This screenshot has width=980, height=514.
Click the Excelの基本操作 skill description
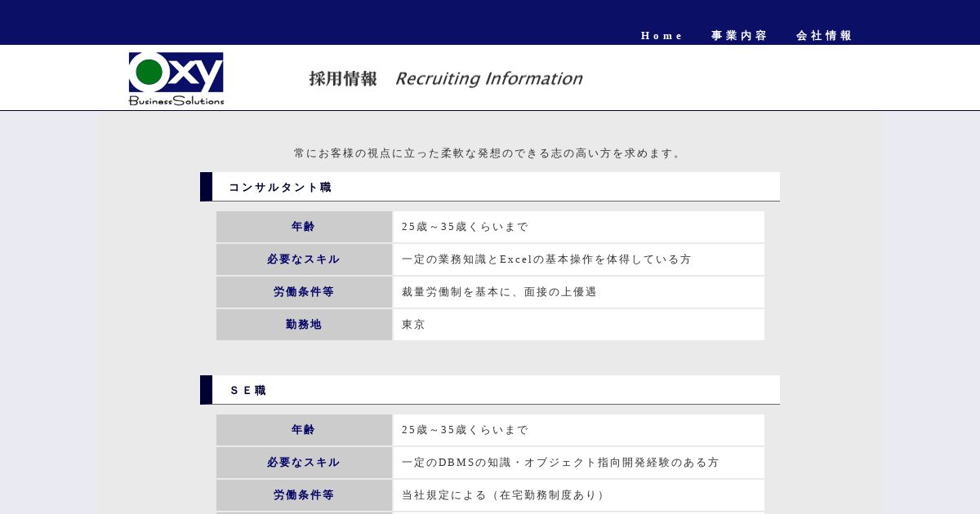[579, 259]
